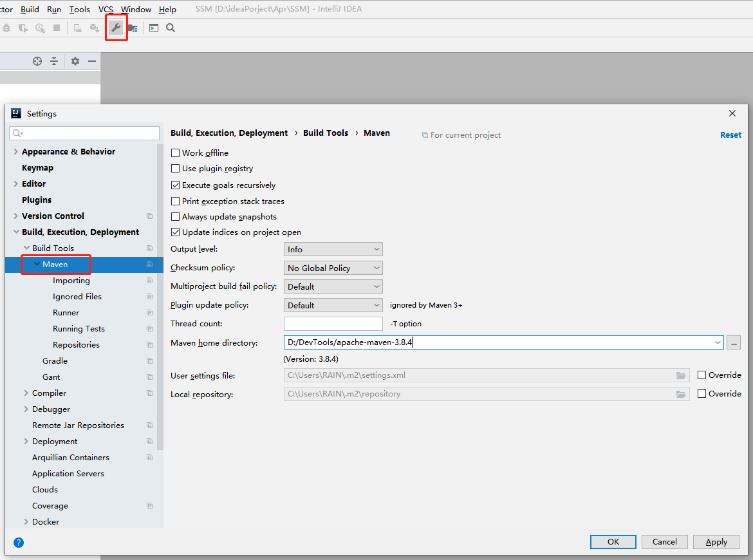Expand Maven home directory dropdown arrow
This screenshot has width=753, height=560.
tap(718, 342)
